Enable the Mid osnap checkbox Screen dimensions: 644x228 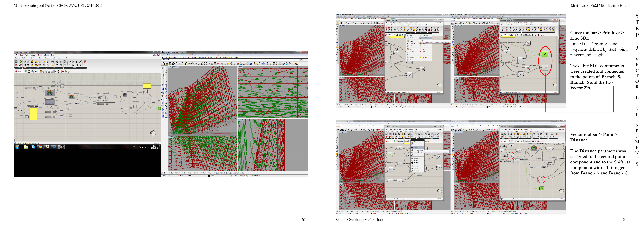point(182,173)
